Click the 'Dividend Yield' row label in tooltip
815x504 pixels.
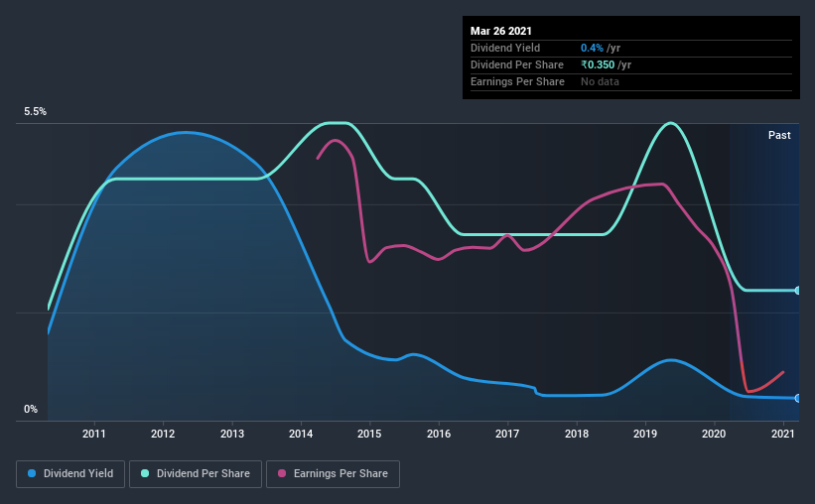tap(505, 48)
